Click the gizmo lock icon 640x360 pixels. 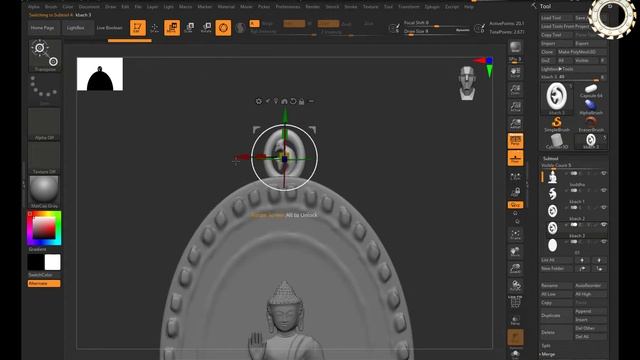coord(302,101)
